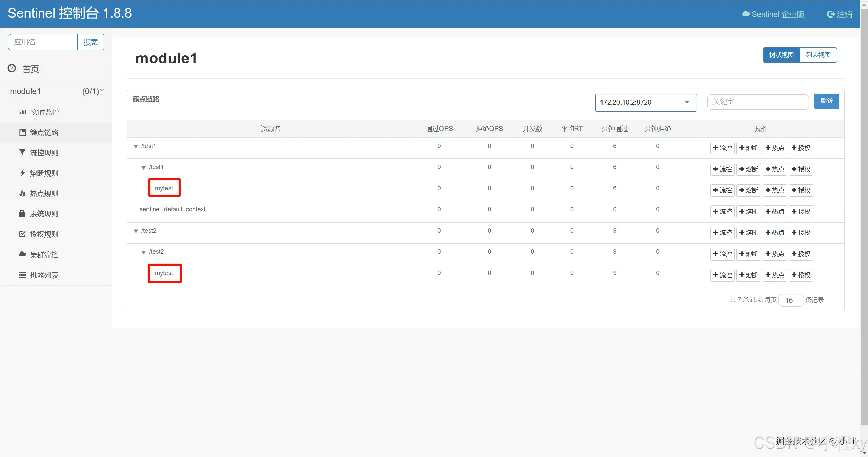Screen dimensions: 868x457
Task: Collapse the top-level /test1 tree node
Action: coord(136,146)
